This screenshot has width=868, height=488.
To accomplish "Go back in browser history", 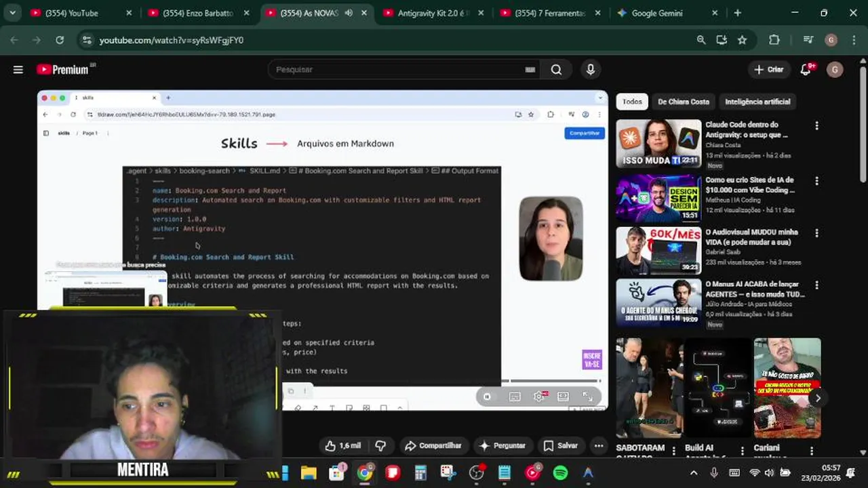I will pyautogui.click(x=14, y=40).
